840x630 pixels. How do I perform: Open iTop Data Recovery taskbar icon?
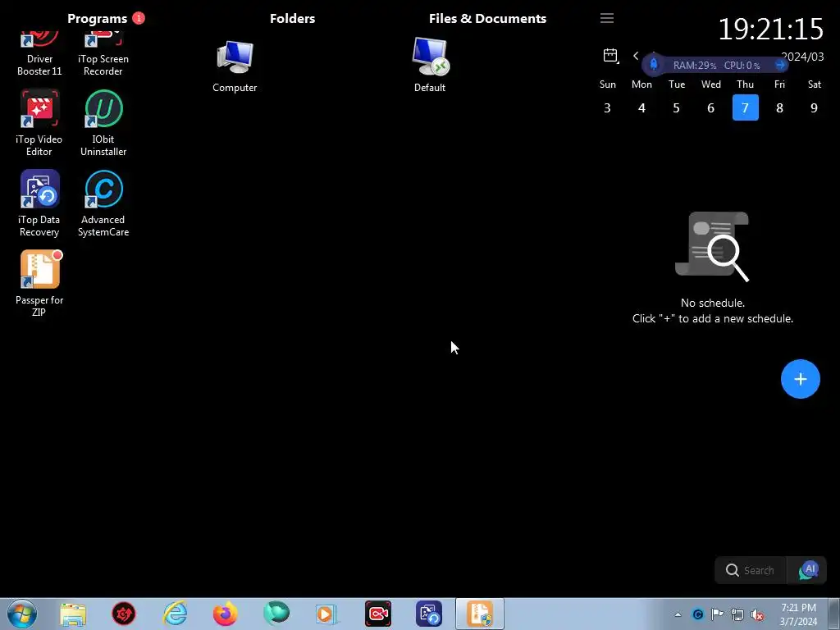pos(429,614)
